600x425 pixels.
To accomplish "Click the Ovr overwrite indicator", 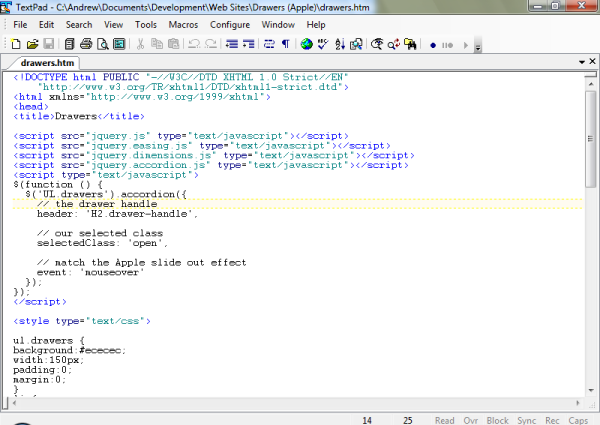I will pos(471,420).
